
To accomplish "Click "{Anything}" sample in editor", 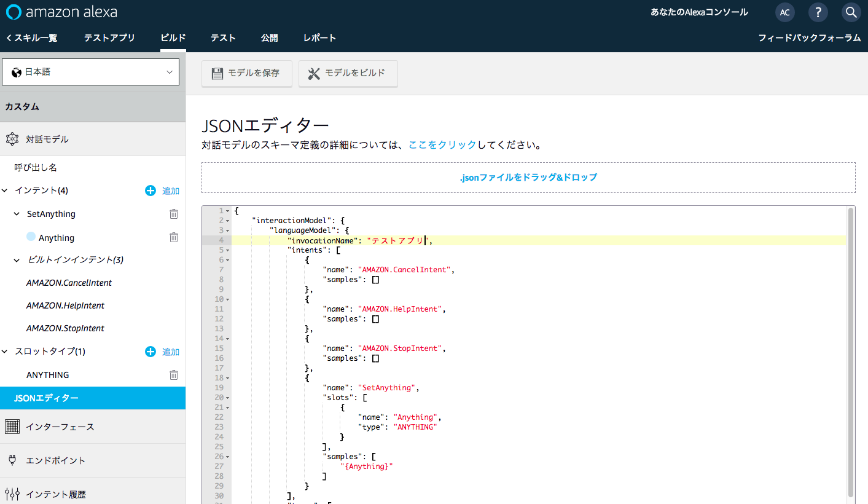I will [x=366, y=467].
